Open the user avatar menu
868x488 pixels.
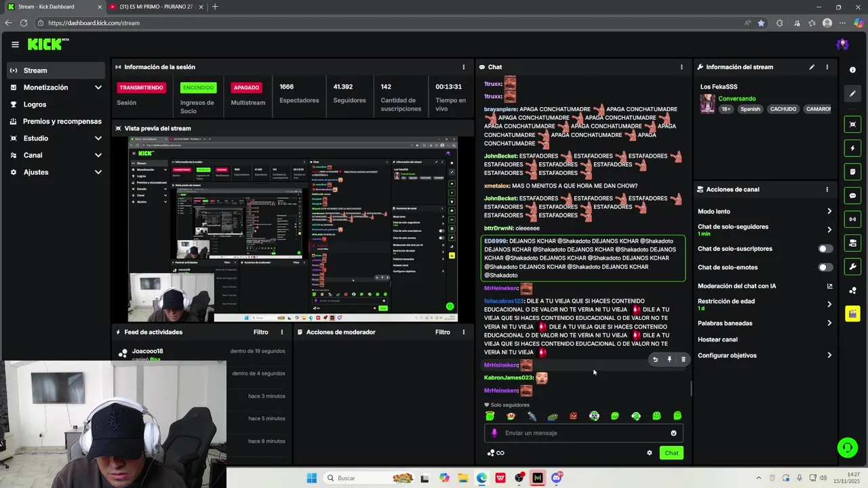tap(842, 45)
